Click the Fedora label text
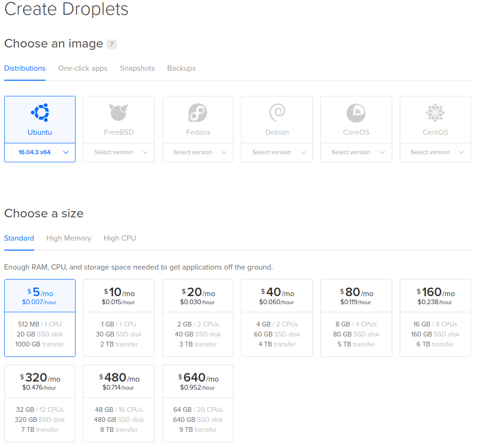This screenshot has width=480, height=448. tap(198, 132)
